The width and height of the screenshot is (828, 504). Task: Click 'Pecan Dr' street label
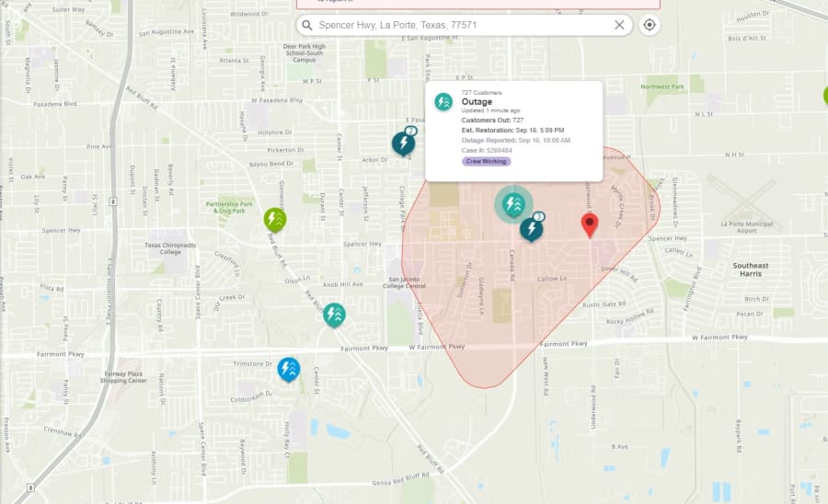(750, 314)
